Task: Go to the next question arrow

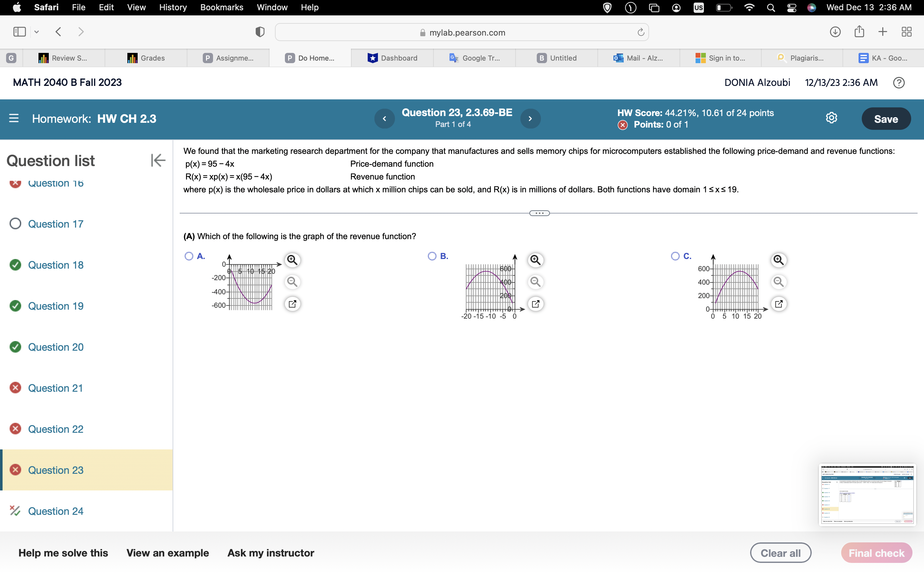Action: tap(530, 119)
